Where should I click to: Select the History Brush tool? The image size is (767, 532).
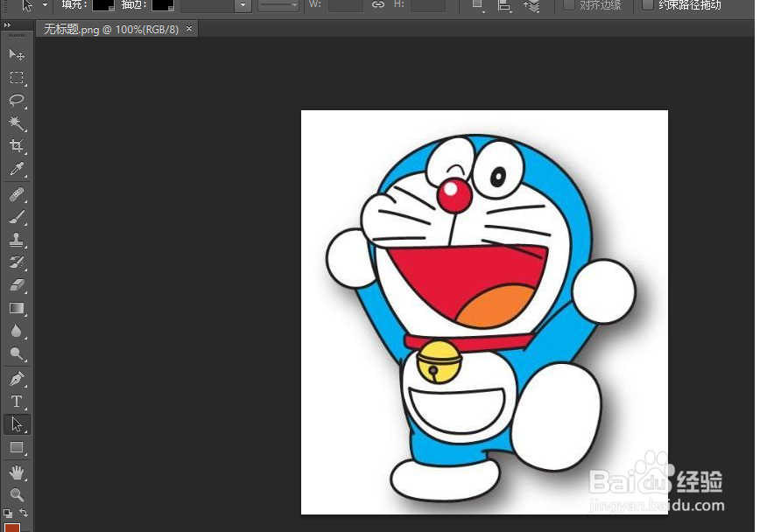click(x=17, y=262)
